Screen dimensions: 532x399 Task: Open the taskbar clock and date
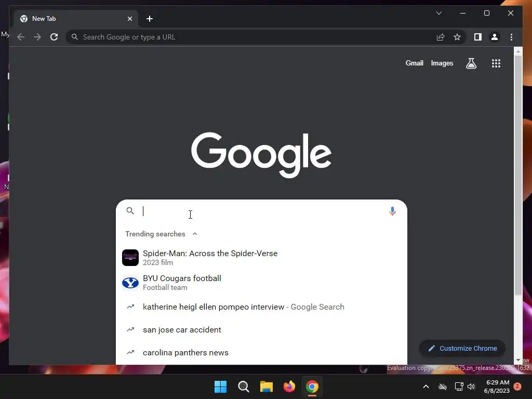pyautogui.click(x=497, y=387)
